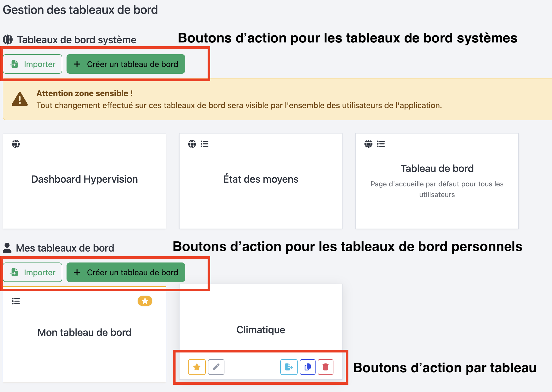This screenshot has width=552, height=392.
Task: Open the default home page Tableau de bord card
Action: tap(437, 169)
